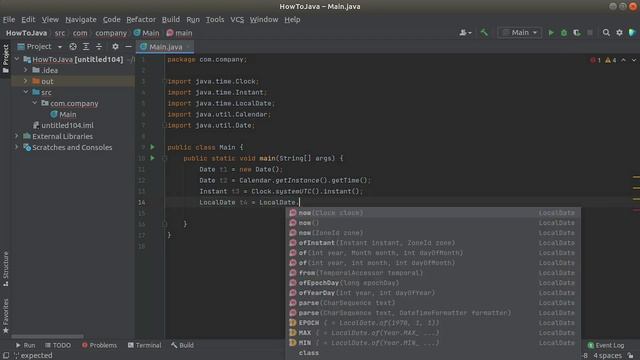Open the Navigate menu
The width and height of the screenshot is (640, 360).
(x=81, y=20)
